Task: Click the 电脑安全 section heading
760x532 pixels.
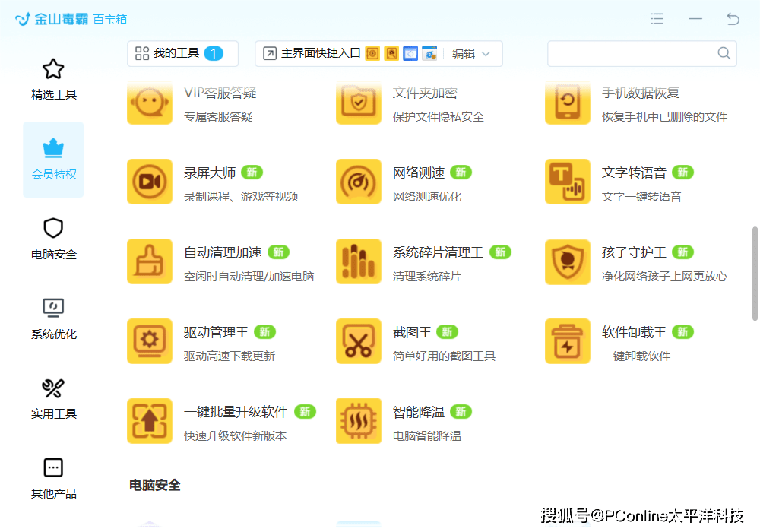Action: [x=154, y=485]
